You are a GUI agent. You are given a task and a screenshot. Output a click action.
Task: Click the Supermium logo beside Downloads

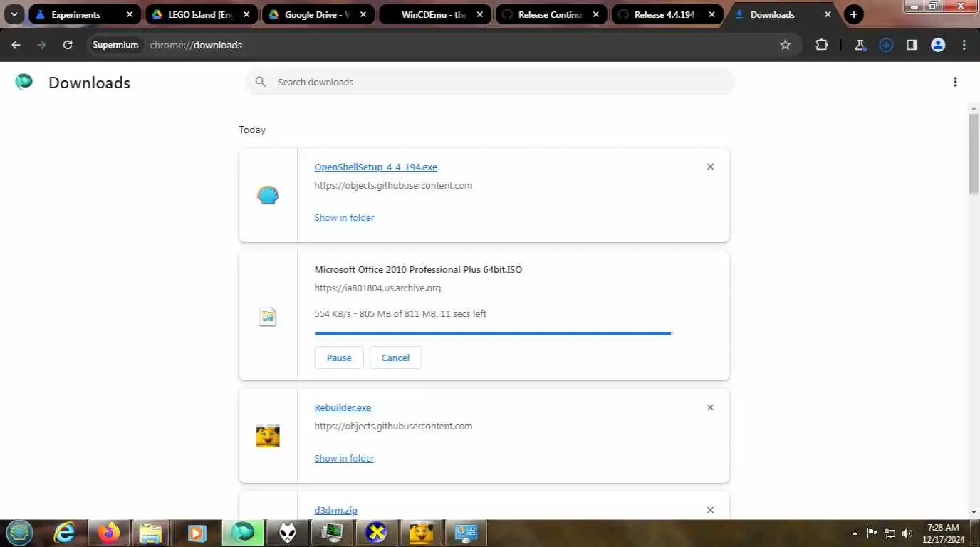coord(24,82)
